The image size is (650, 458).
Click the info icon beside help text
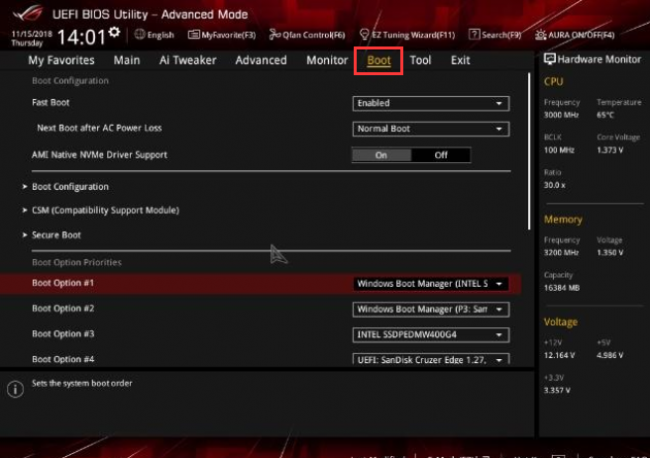click(15, 389)
